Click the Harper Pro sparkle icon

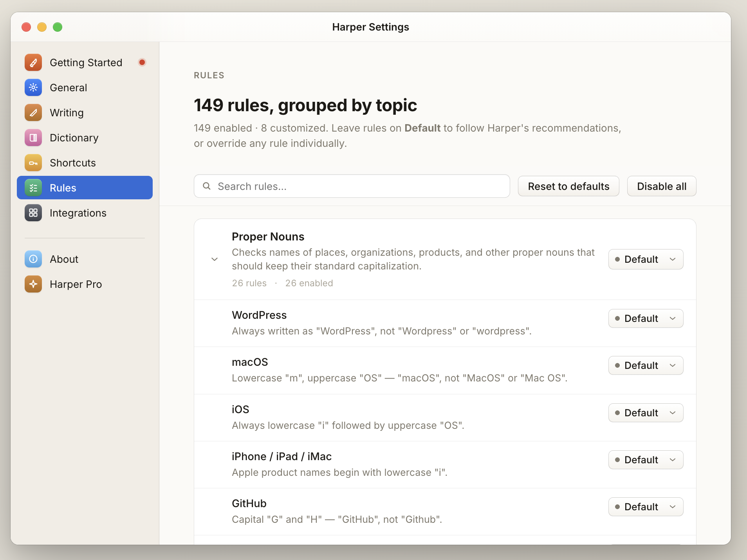33,284
